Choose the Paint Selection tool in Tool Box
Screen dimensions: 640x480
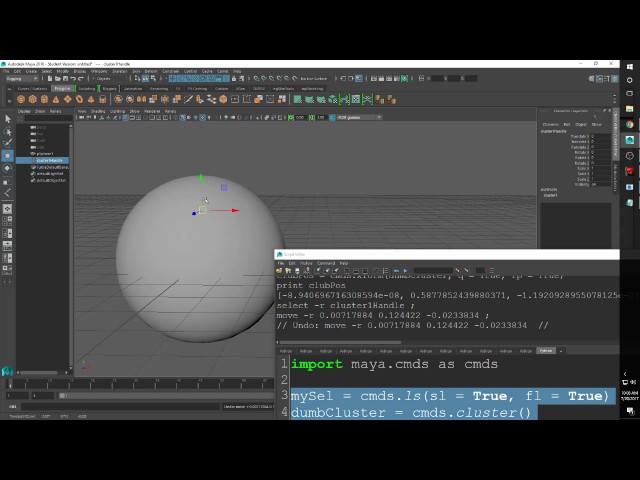click(x=8, y=143)
